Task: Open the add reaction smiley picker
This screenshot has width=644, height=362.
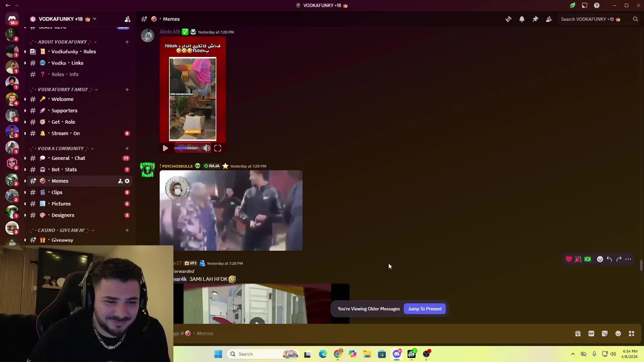Action: (600, 259)
